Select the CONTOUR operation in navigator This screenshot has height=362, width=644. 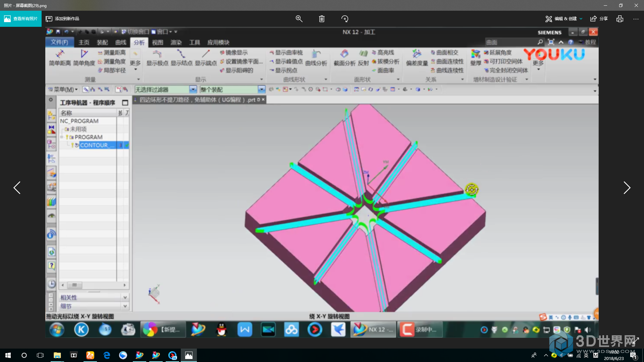pos(98,145)
